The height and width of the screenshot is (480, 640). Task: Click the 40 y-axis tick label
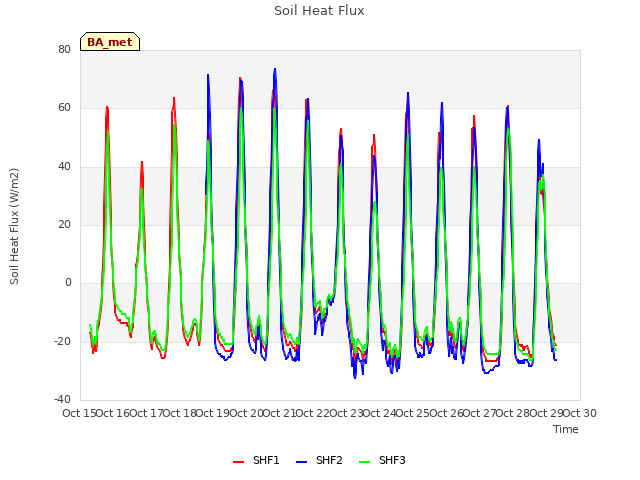tap(64, 166)
